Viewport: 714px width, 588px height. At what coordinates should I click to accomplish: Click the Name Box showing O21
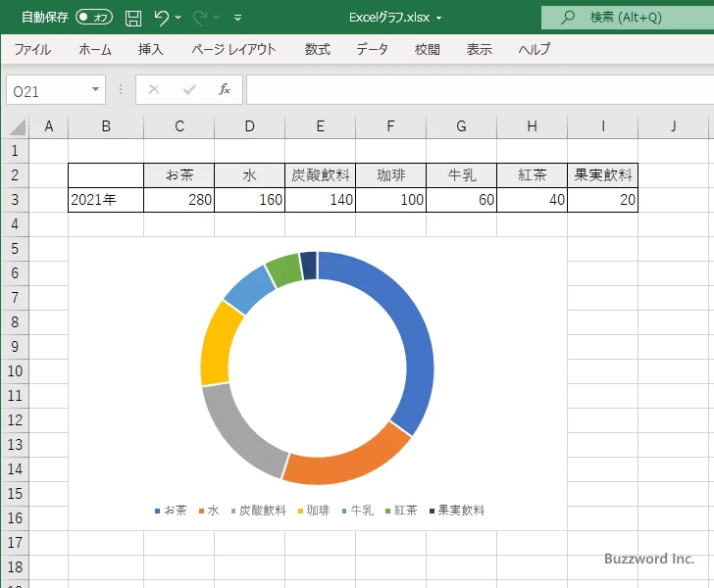(x=48, y=90)
